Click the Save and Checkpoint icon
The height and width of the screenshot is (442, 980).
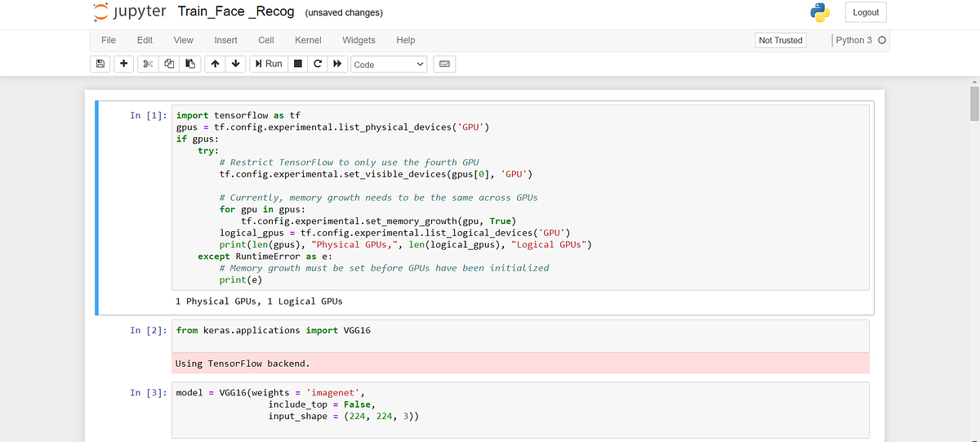click(x=100, y=64)
